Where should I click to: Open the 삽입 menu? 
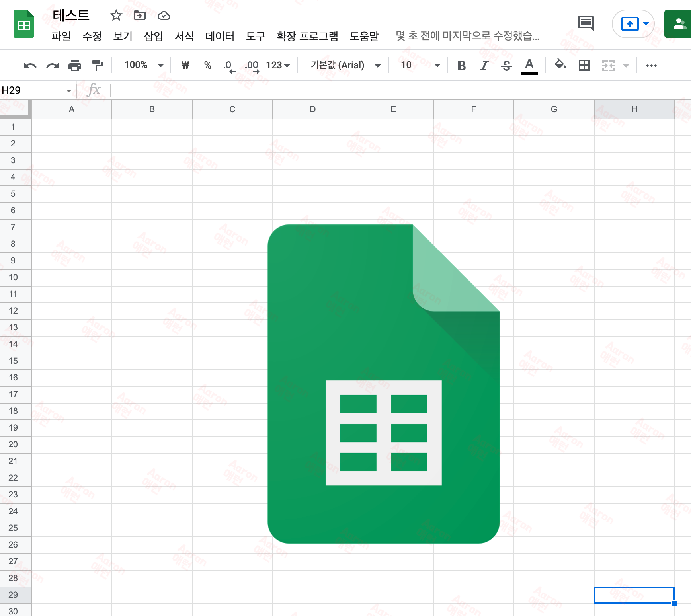click(154, 36)
